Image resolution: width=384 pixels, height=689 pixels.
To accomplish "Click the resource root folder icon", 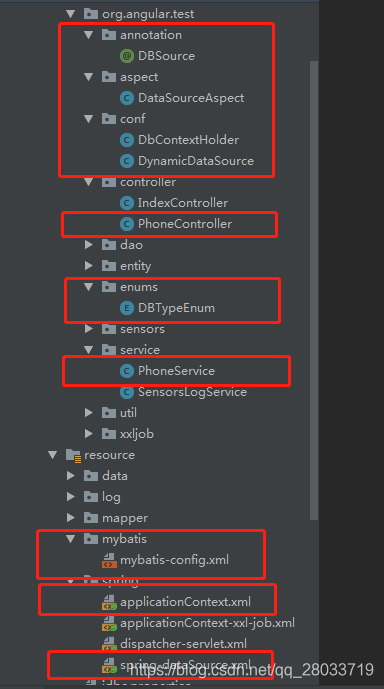I will click(73, 455).
